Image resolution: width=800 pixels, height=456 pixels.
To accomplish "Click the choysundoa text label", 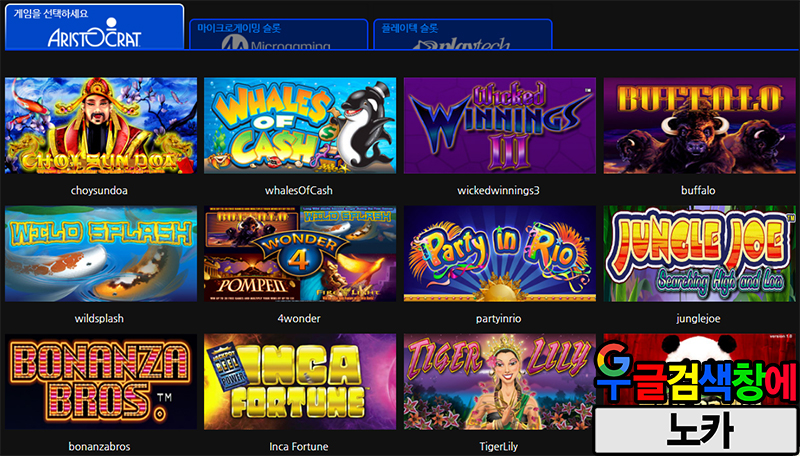I will [99, 191].
